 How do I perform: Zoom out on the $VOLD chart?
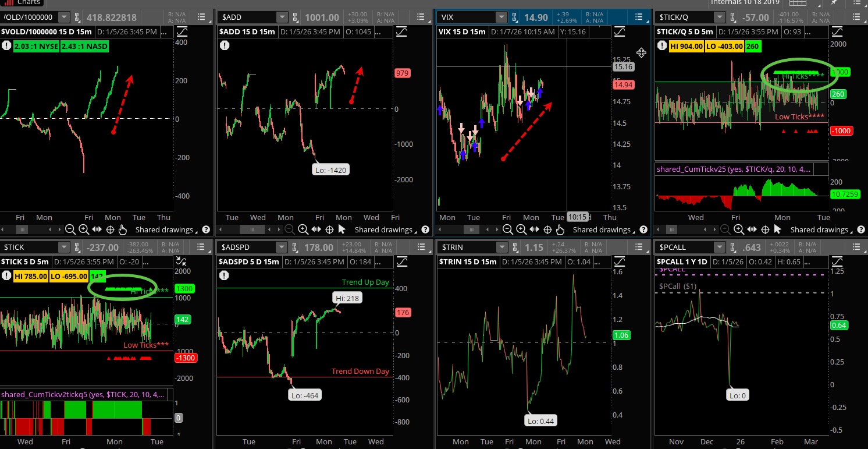point(70,229)
